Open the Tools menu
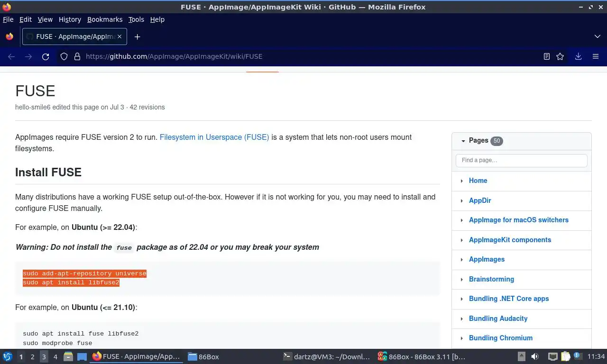 [x=136, y=19]
